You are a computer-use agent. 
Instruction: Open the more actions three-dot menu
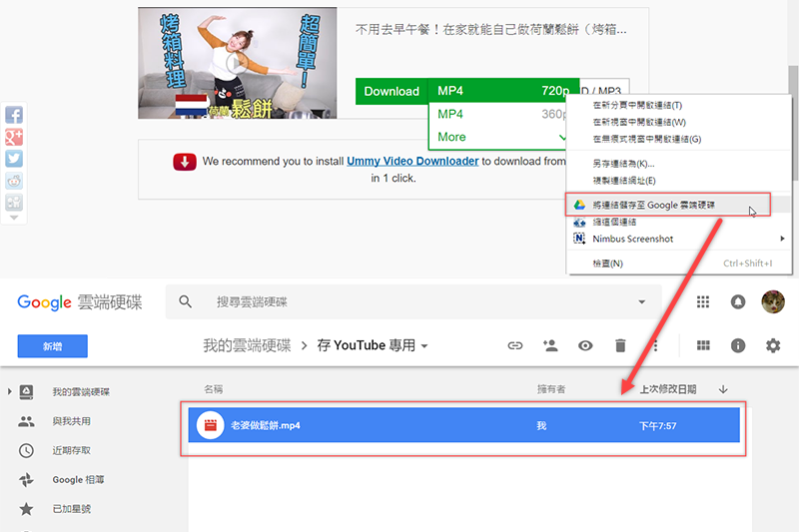[x=655, y=345]
